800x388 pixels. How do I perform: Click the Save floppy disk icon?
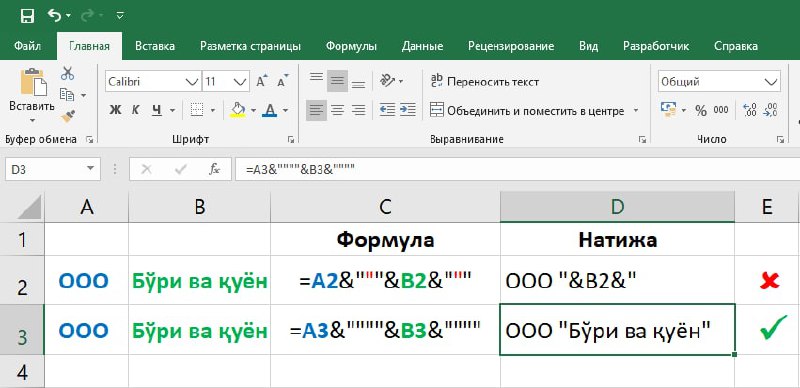pos(27,16)
